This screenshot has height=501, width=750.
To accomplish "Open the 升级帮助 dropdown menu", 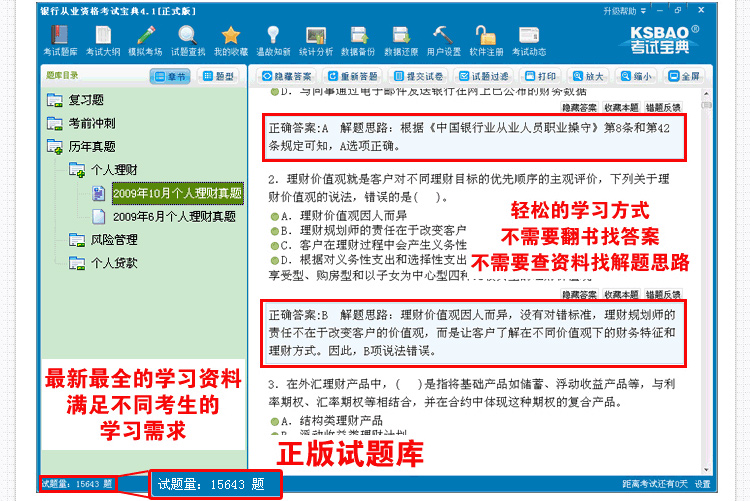I will 624,11.
